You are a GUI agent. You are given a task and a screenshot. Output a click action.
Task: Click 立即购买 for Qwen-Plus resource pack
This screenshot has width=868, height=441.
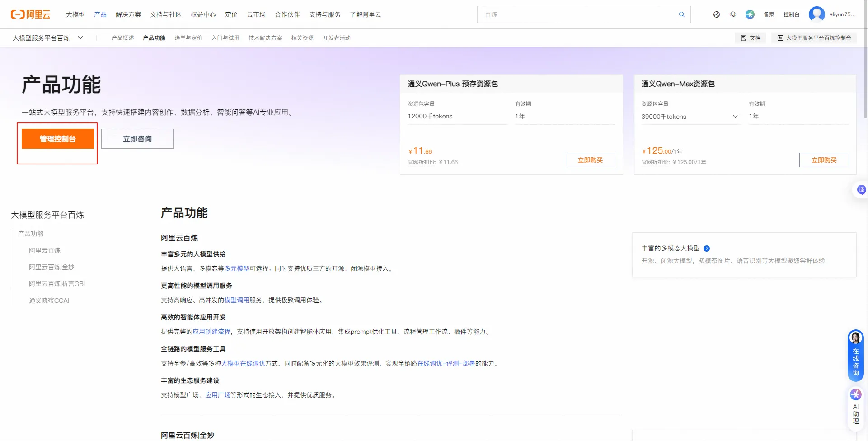[x=590, y=160]
